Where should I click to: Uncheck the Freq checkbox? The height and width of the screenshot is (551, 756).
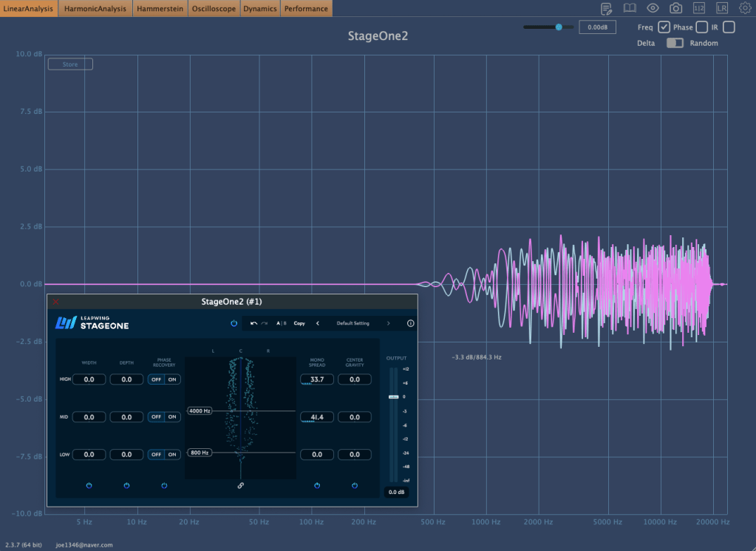[x=664, y=27]
